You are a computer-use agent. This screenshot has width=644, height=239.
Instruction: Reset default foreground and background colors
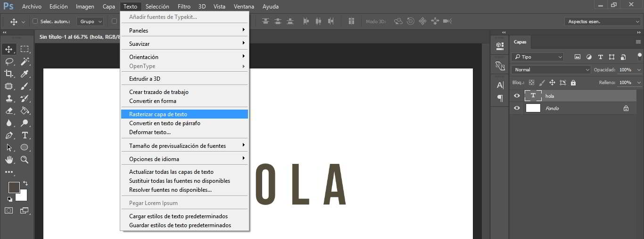[x=9, y=199]
